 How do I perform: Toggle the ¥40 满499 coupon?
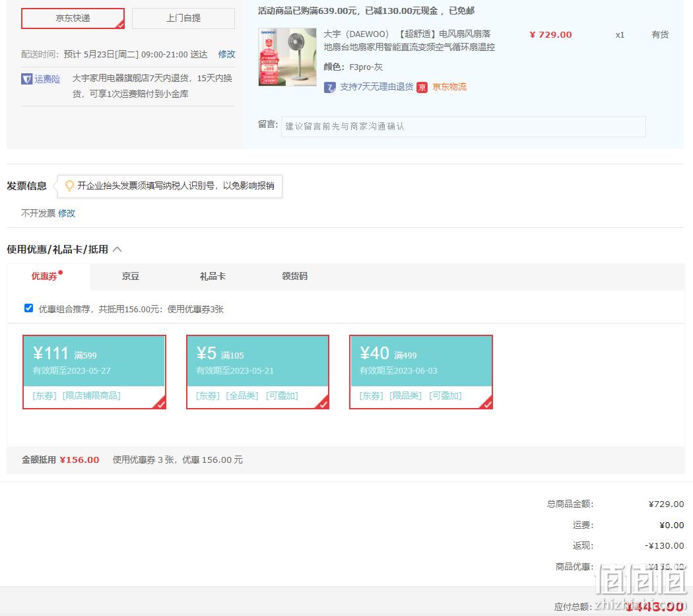coord(421,372)
